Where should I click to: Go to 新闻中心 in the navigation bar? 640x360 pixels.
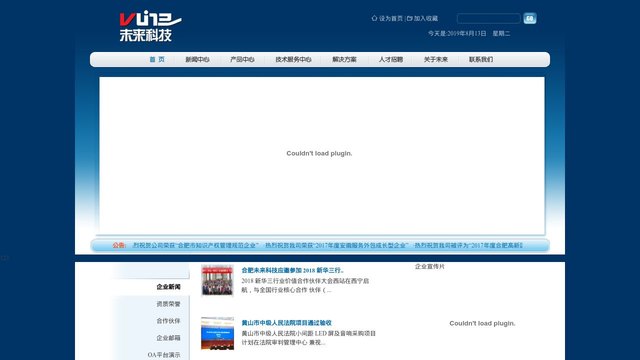click(x=197, y=59)
